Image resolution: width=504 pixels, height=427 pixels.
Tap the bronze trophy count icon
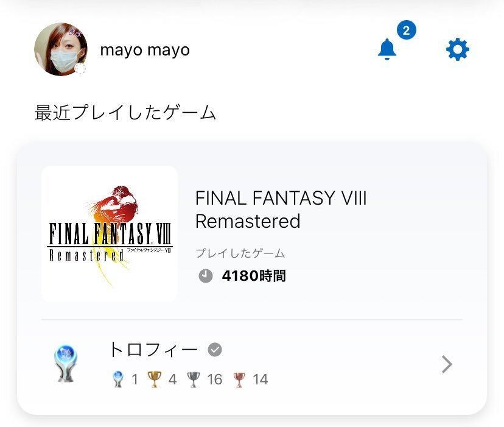(239, 379)
